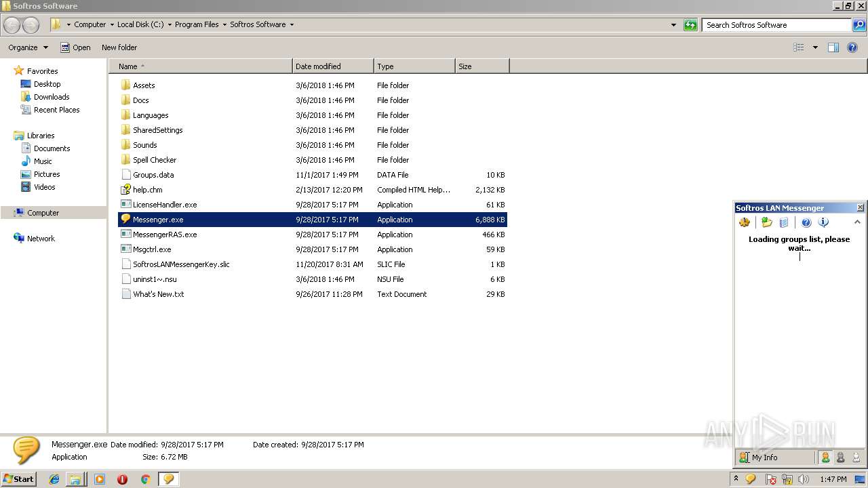Click the Explorer Back navigation button
The image size is (868, 488).
(12, 25)
